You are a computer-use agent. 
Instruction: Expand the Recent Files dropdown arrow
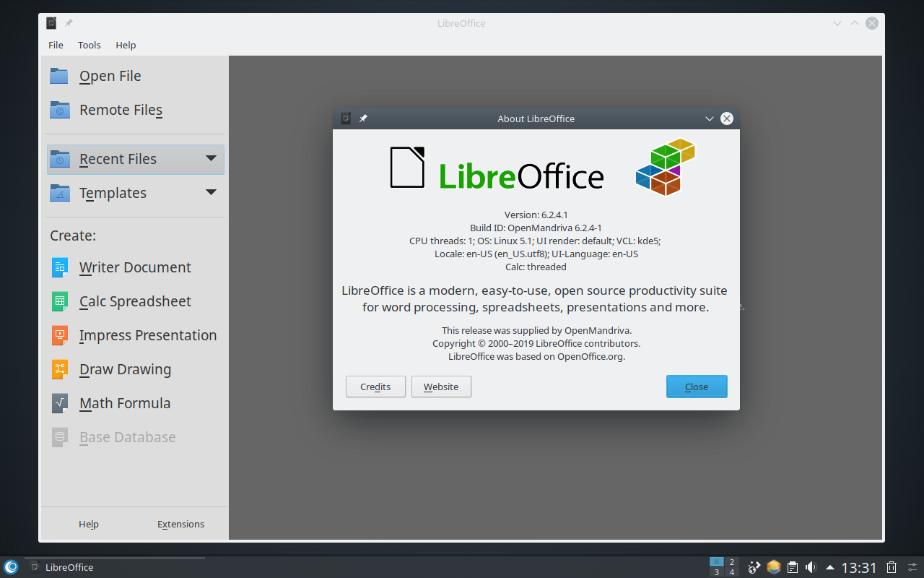(211, 158)
